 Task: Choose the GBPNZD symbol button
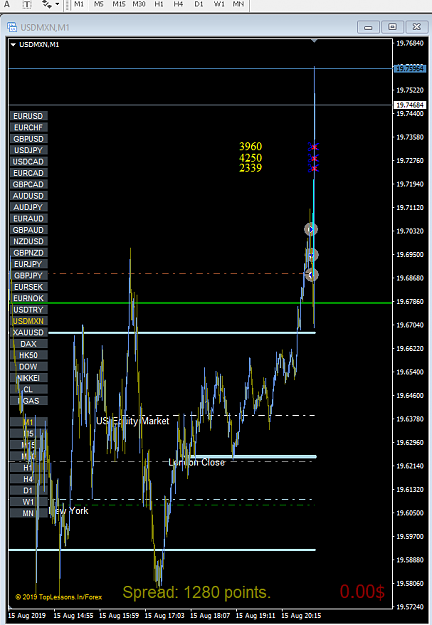point(29,253)
